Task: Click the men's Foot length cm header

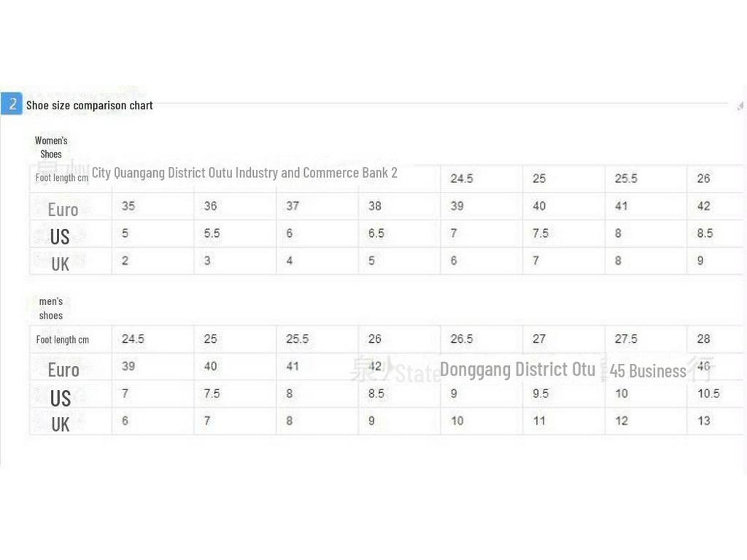Action: coord(63,340)
